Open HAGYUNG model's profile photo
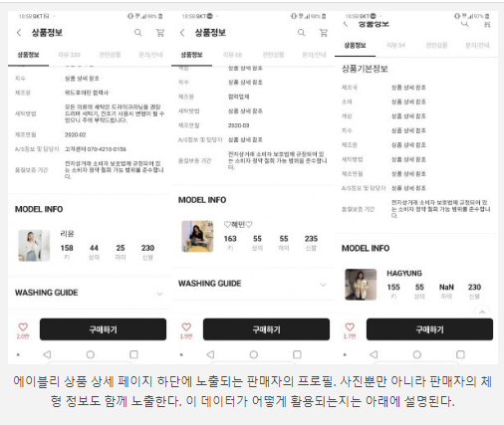Image resolution: width=504 pixels, height=425 pixels. point(361,285)
